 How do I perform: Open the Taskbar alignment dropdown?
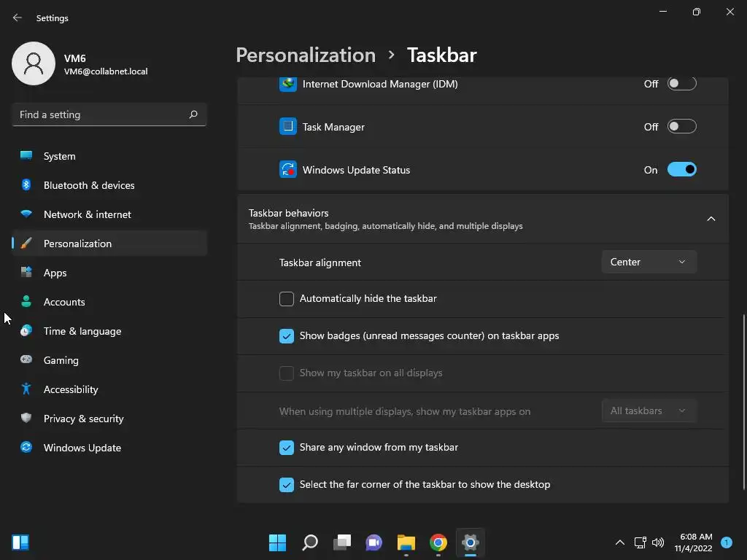pos(649,262)
